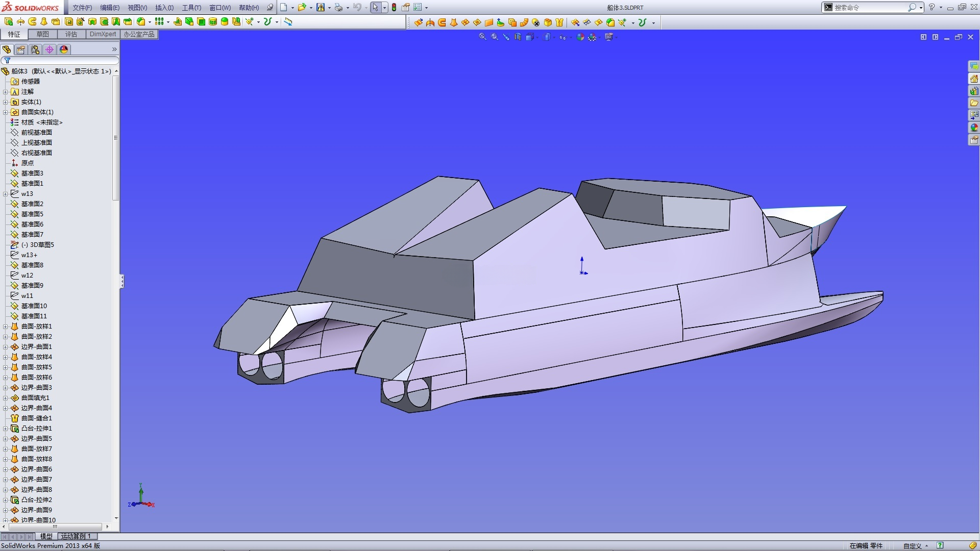The image size is (980, 551).
Task: Open the SolidWorks Resources home icon
Action: (x=974, y=79)
